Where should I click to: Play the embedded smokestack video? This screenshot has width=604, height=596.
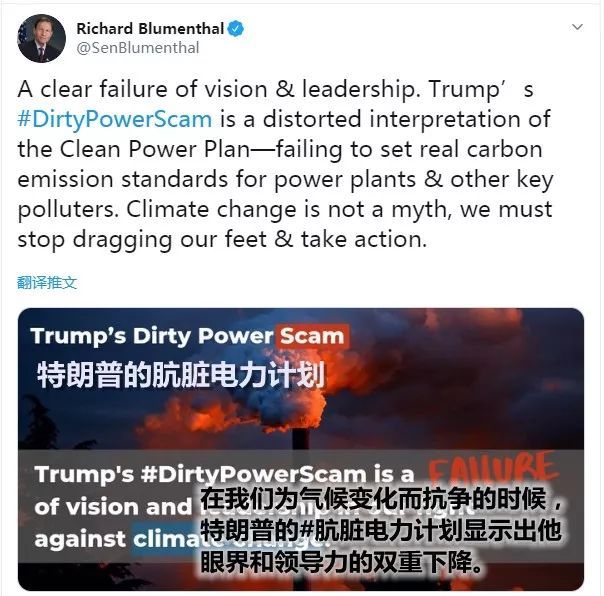[x=301, y=449]
